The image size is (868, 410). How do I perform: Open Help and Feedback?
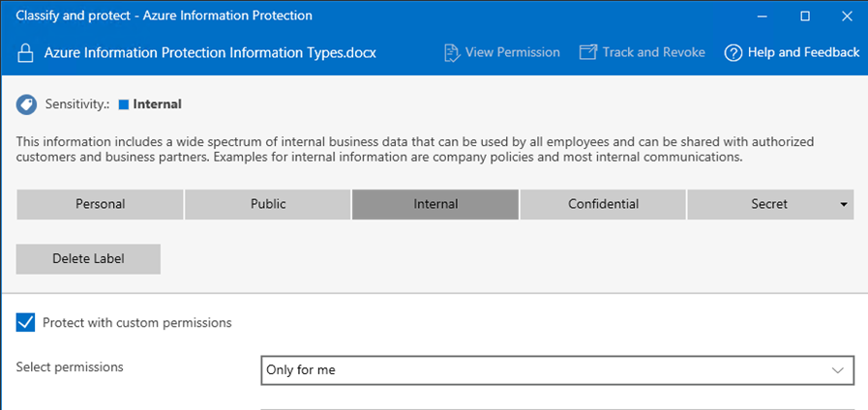pos(792,52)
